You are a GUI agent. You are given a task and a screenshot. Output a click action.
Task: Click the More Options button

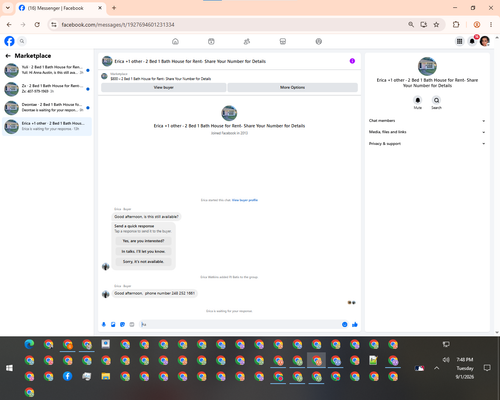click(x=292, y=87)
